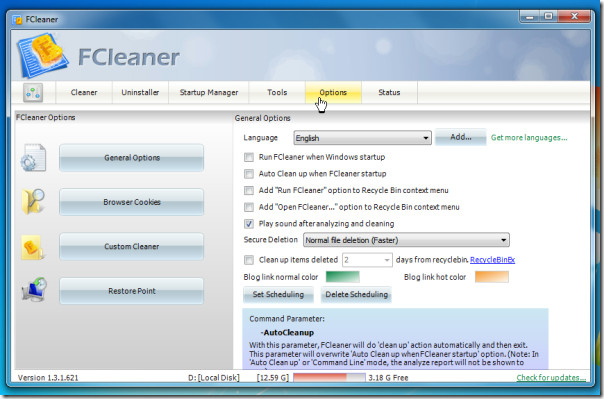Click the Add... language button
The width and height of the screenshot is (604, 399).
[x=461, y=137]
